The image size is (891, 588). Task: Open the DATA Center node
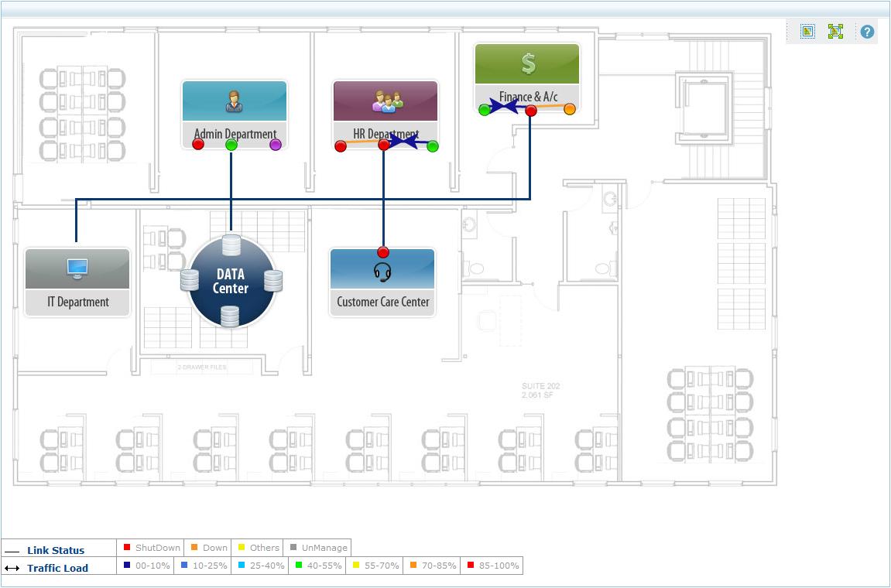point(231,281)
